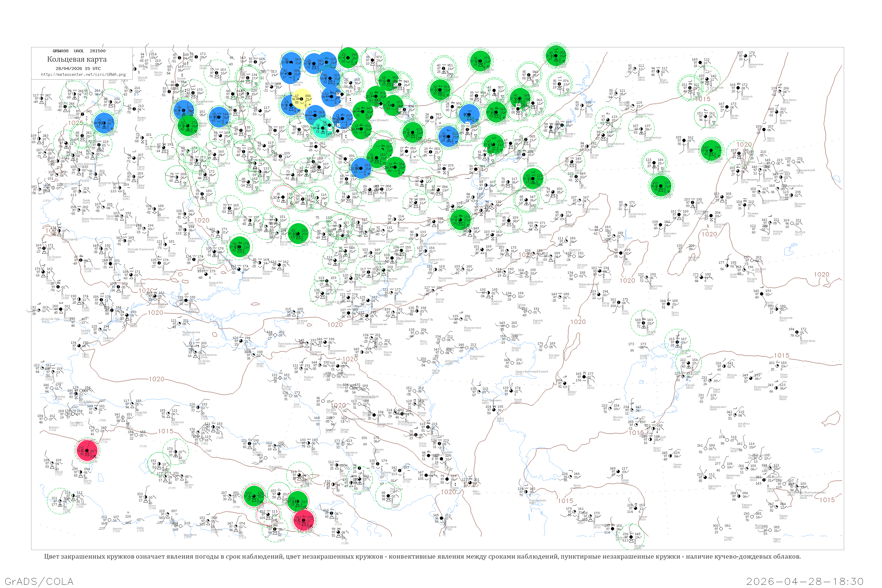Click the Nikolsk station plot with 951 pressure
Image resolution: width=882 pixels, height=588 pixels.
tap(444, 68)
